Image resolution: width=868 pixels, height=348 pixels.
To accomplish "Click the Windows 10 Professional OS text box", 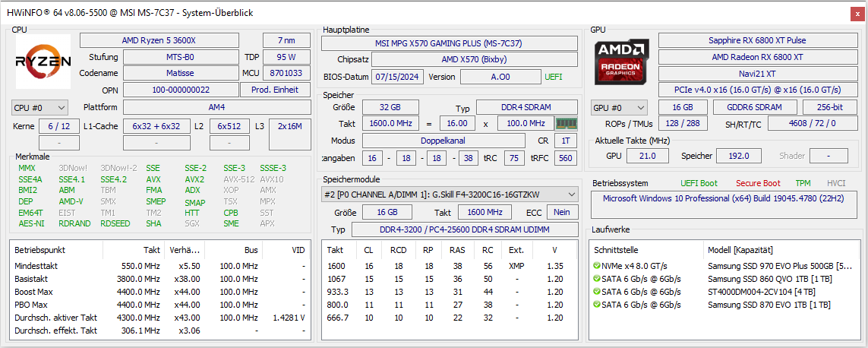I will [723, 205].
